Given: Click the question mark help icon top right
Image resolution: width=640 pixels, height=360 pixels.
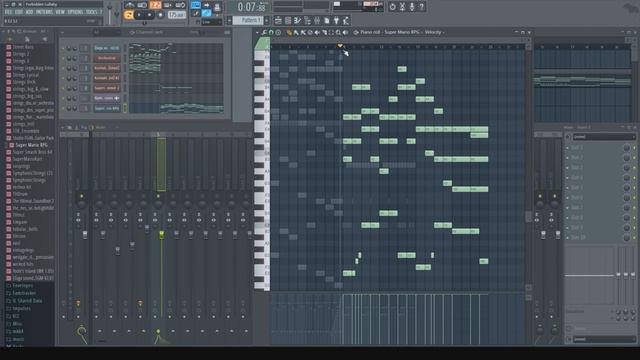Looking at the screenshot, I should tap(422, 7).
